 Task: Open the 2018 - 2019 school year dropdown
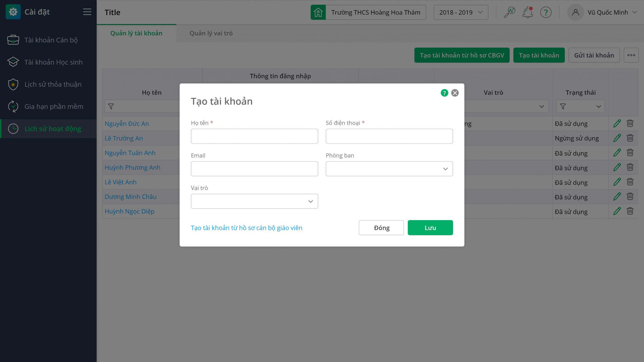point(461,12)
